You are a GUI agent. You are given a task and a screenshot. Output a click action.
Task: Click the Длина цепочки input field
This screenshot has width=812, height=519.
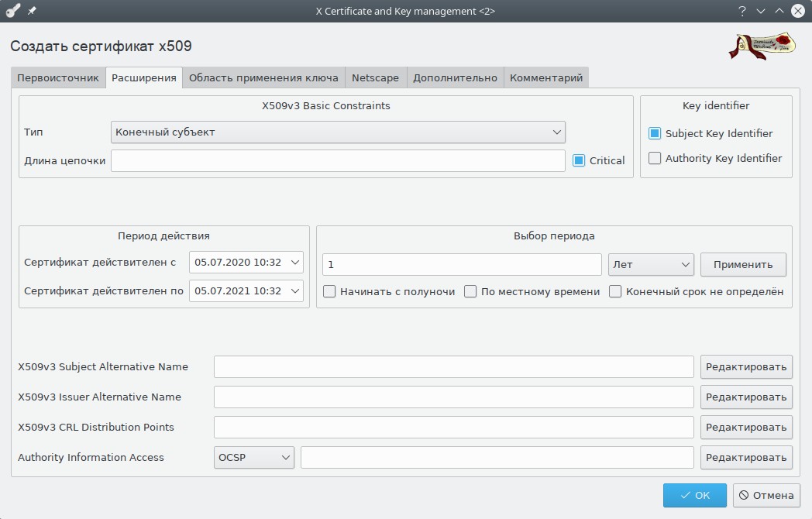[x=338, y=160]
